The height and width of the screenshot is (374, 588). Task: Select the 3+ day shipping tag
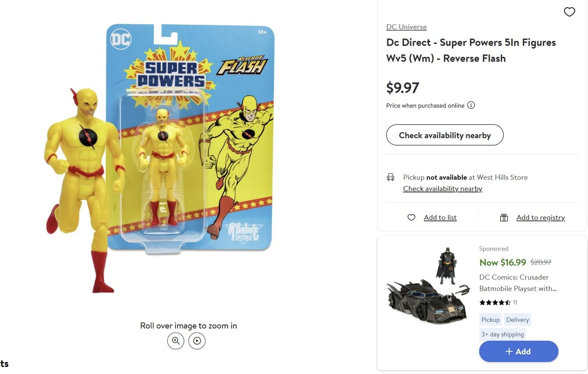click(502, 334)
